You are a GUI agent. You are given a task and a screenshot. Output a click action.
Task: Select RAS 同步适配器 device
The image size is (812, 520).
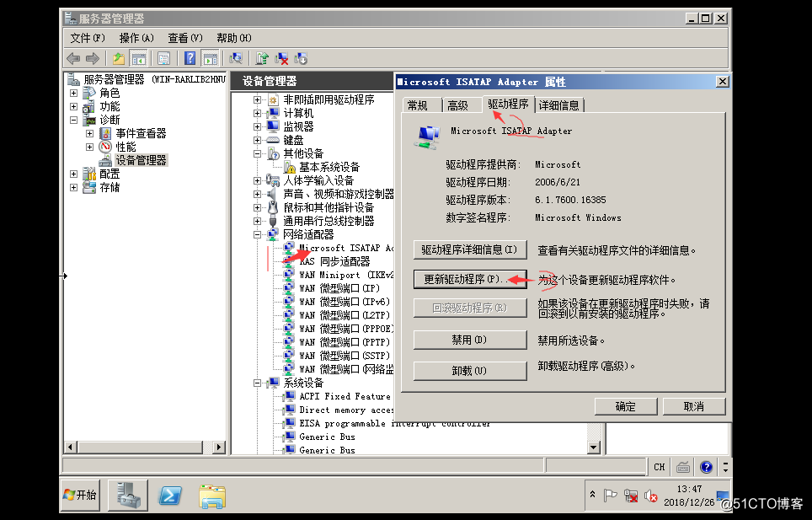click(334, 261)
